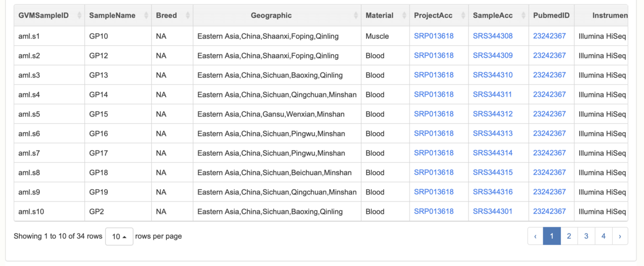Sort by Material column arrows

[404, 16]
